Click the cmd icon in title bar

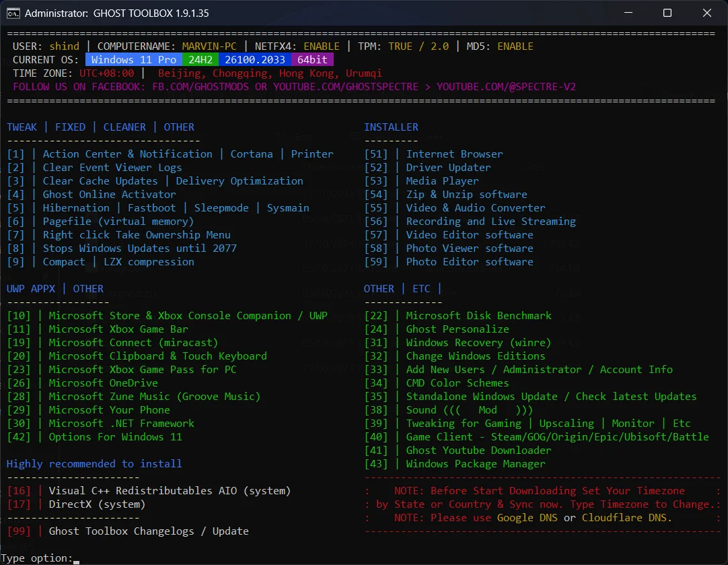13,13
